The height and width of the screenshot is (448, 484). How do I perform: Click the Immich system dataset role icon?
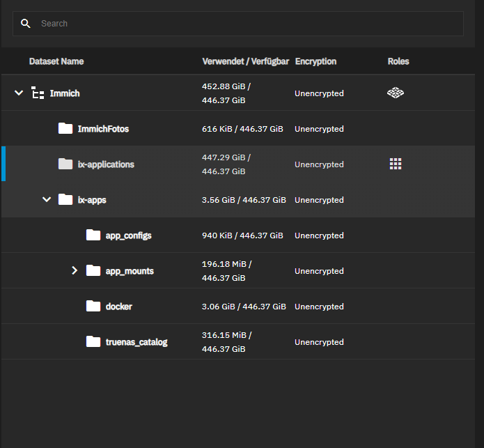click(x=396, y=93)
